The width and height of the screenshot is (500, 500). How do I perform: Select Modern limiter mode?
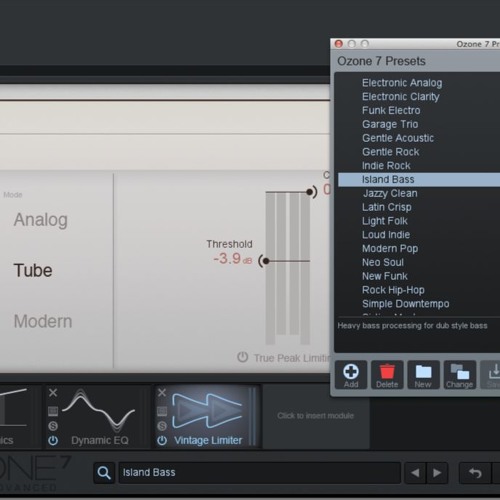(x=43, y=321)
